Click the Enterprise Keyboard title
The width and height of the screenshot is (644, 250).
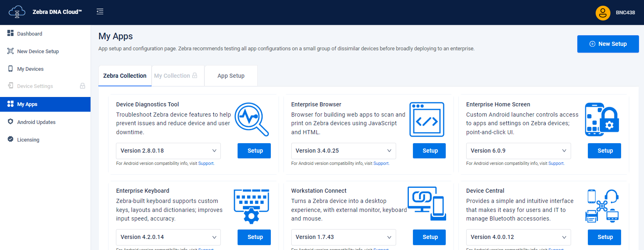click(143, 191)
